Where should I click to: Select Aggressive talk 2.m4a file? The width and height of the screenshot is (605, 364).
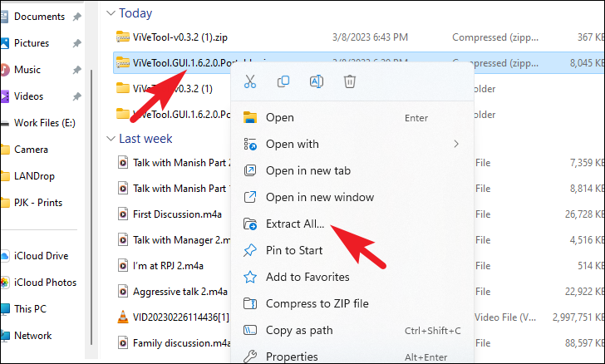click(x=180, y=292)
